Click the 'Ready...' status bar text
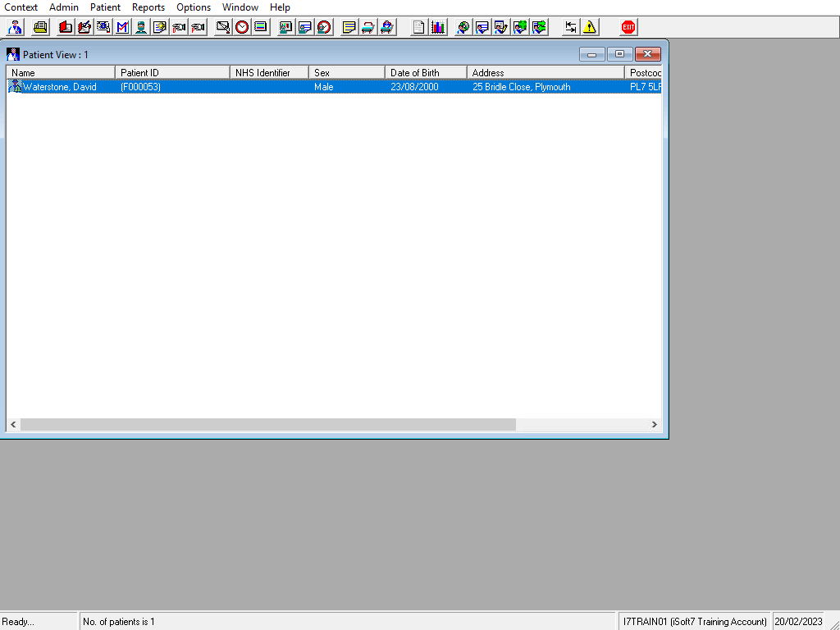The width and height of the screenshot is (840, 630). tap(18, 622)
